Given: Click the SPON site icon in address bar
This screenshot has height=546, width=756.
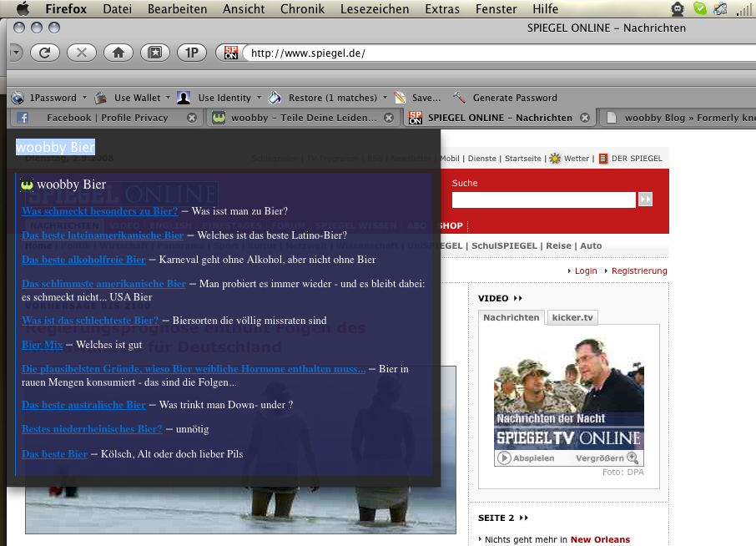Looking at the screenshot, I should 231,53.
